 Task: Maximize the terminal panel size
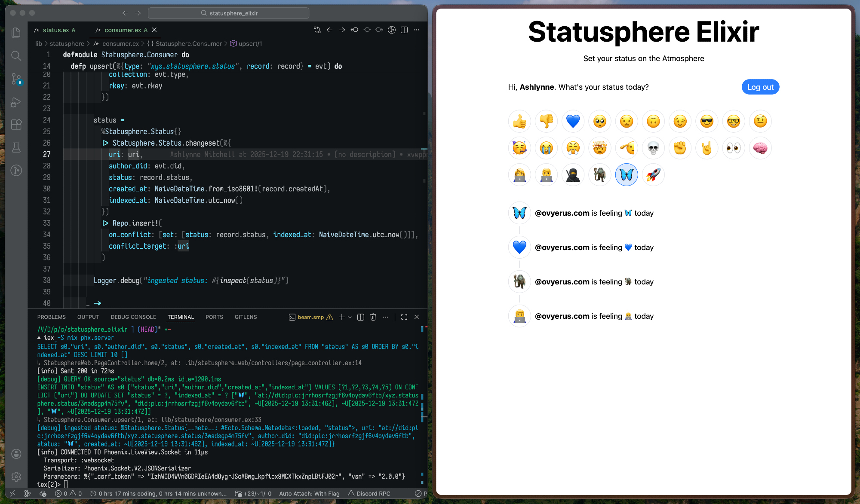404,317
